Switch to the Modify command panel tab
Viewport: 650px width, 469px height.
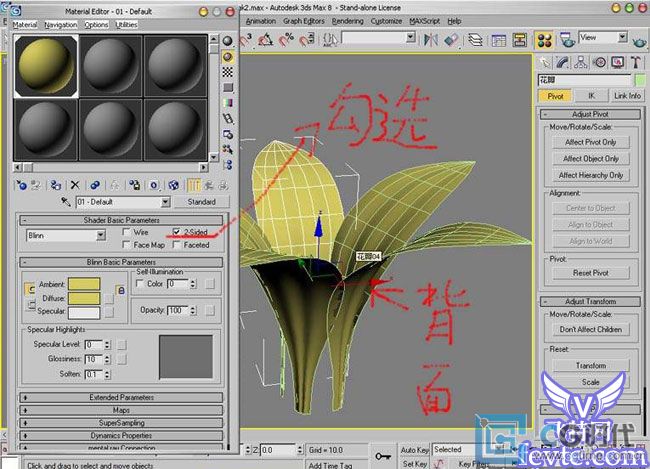tap(563, 62)
